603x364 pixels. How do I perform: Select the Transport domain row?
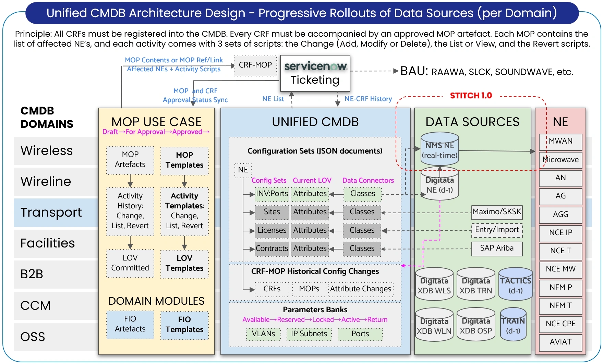click(56, 213)
